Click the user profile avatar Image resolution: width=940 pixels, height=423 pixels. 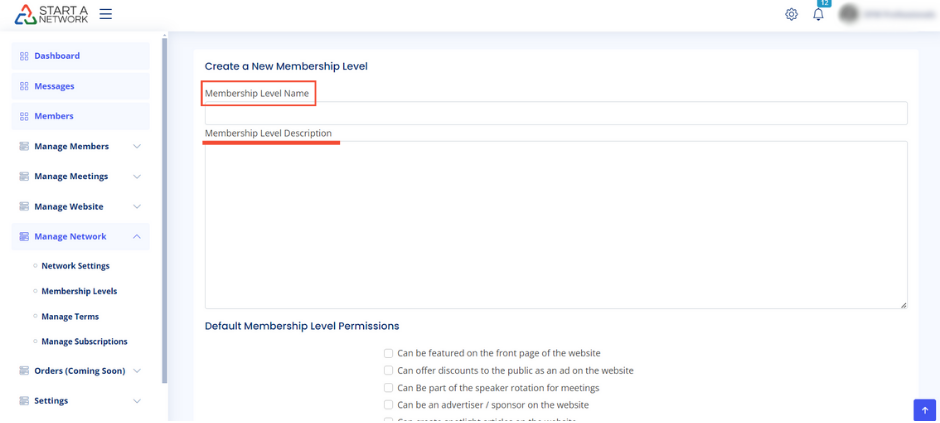coord(849,14)
